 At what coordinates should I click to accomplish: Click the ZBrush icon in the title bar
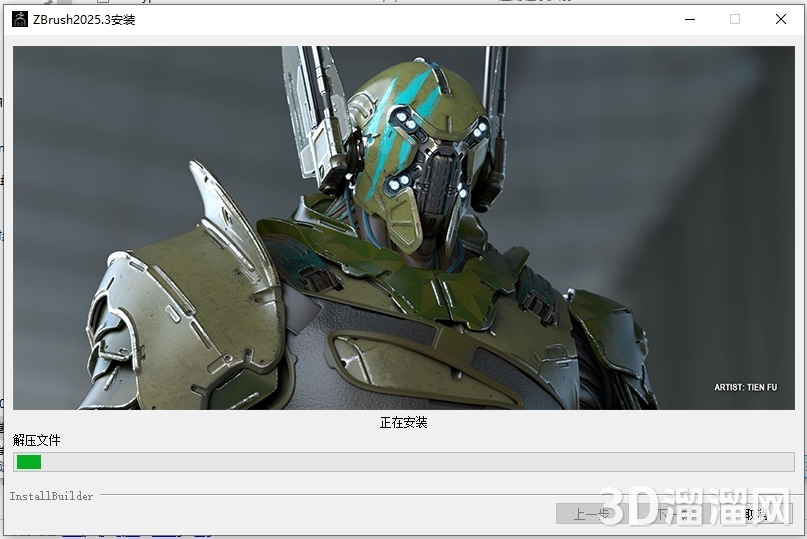[x=20, y=19]
